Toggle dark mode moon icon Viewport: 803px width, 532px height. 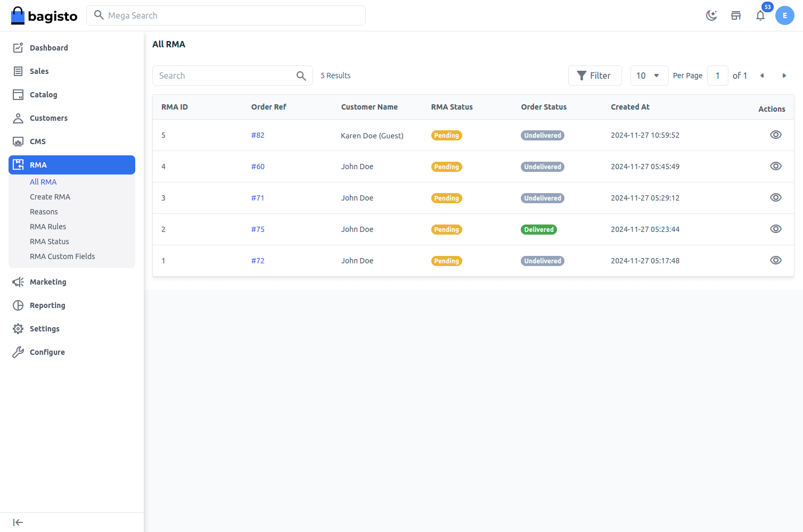[x=711, y=15]
